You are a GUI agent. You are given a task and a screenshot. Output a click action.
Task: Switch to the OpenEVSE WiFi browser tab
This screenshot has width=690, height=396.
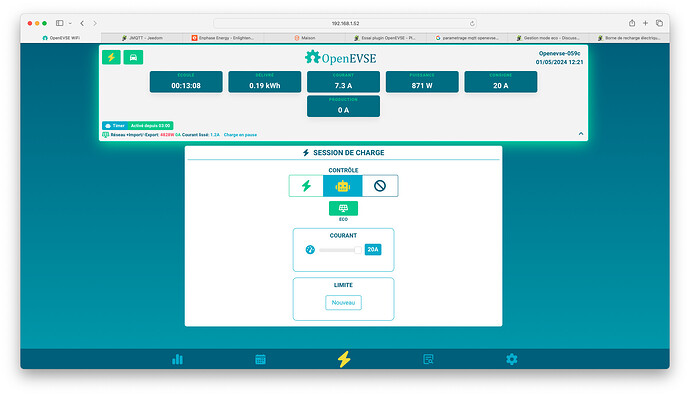coord(61,38)
